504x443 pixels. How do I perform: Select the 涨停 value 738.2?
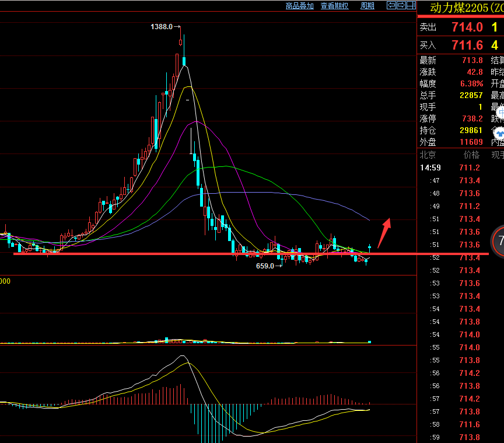473,118
